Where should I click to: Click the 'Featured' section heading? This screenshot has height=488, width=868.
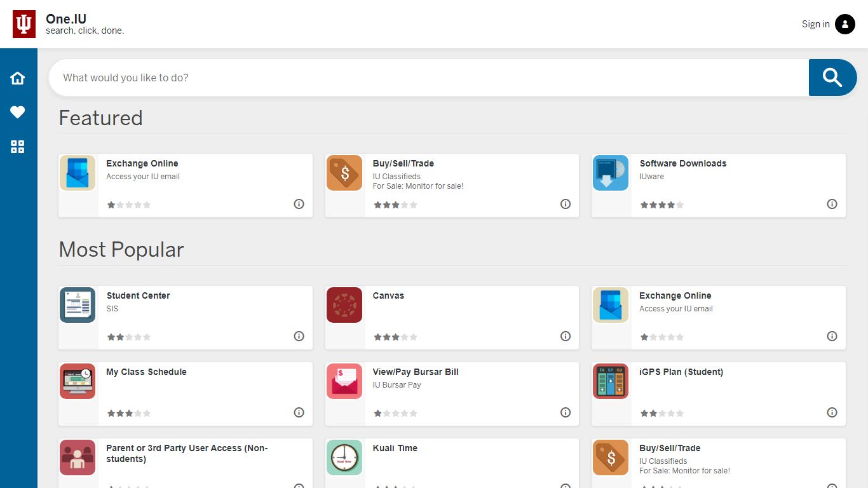tap(100, 118)
